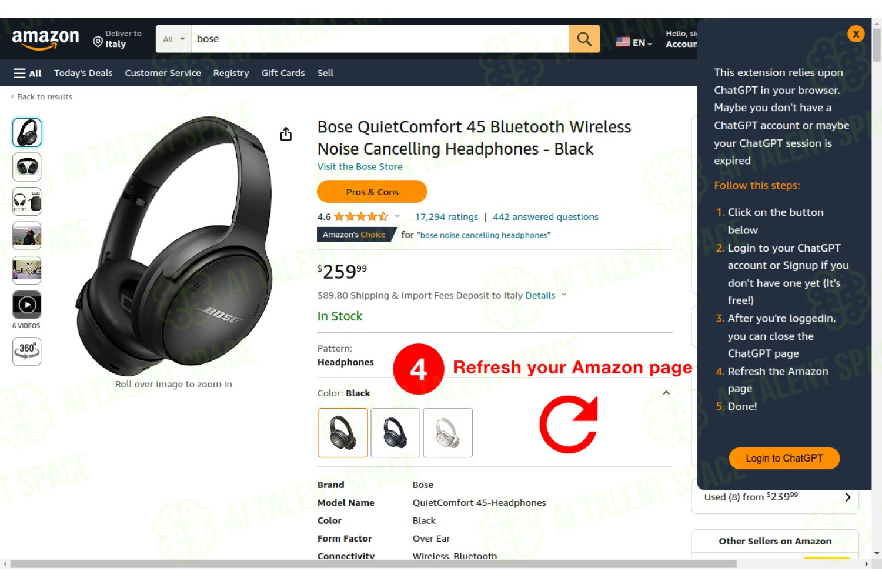882x588 pixels.
Task: Click the Login to ChatGPT button
Action: (x=784, y=458)
